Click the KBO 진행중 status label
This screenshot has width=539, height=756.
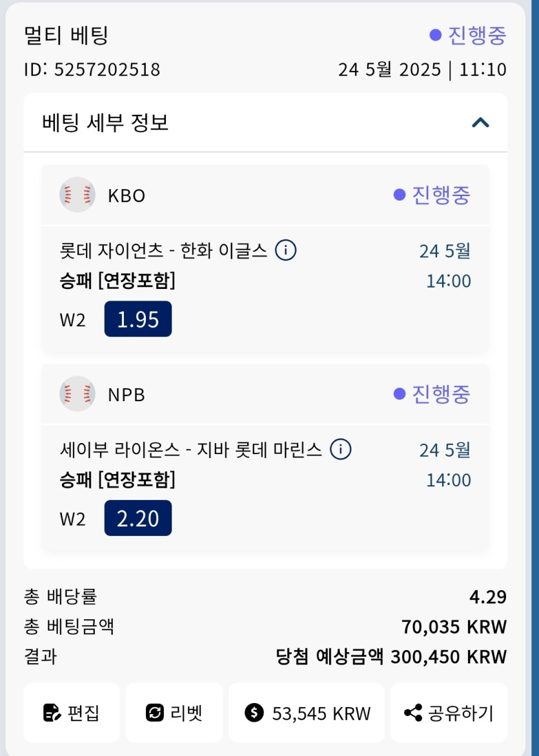point(432,195)
